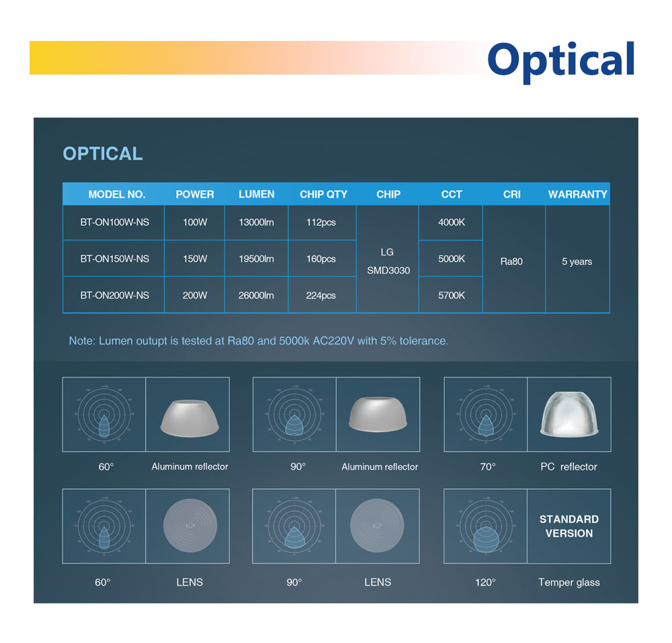
Task: Select the BT-ON200W-NS model cell
Action: coord(114,295)
